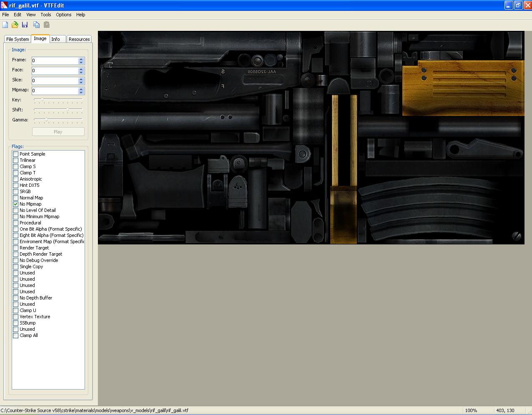This screenshot has width=532, height=415.
Task: Toggle the SSBump checkbox
Action: click(x=15, y=323)
